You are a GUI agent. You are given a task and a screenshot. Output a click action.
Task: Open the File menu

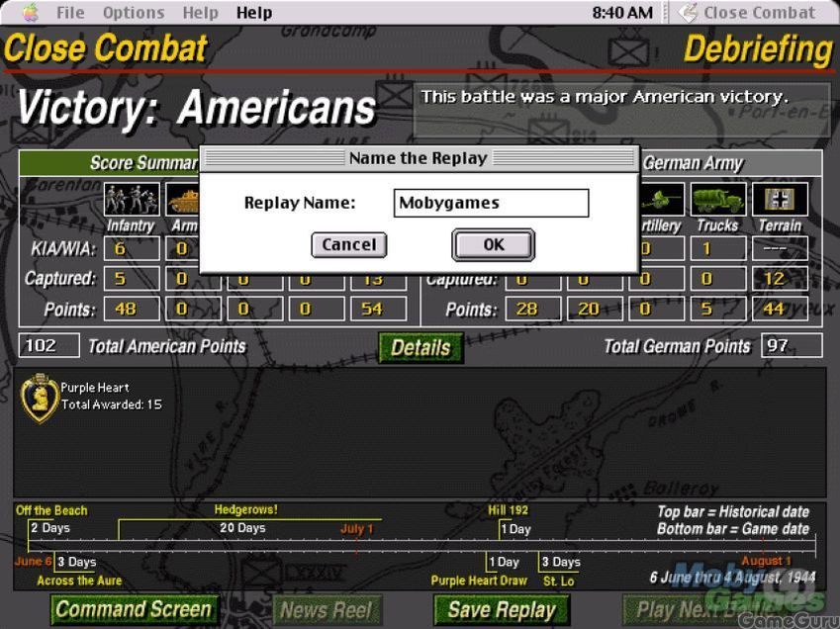click(70, 12)
